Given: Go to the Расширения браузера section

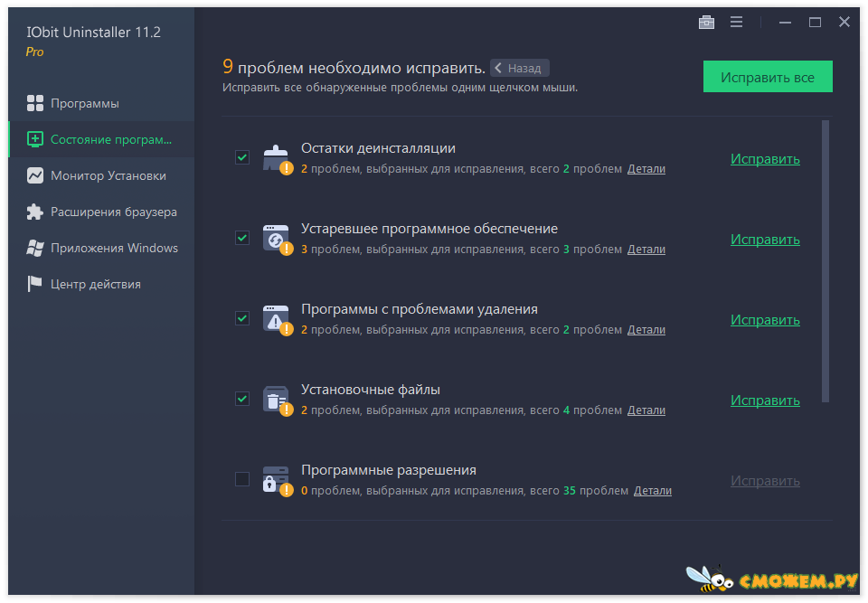Looking at the screenshot, I should click(x=101, y=212).
